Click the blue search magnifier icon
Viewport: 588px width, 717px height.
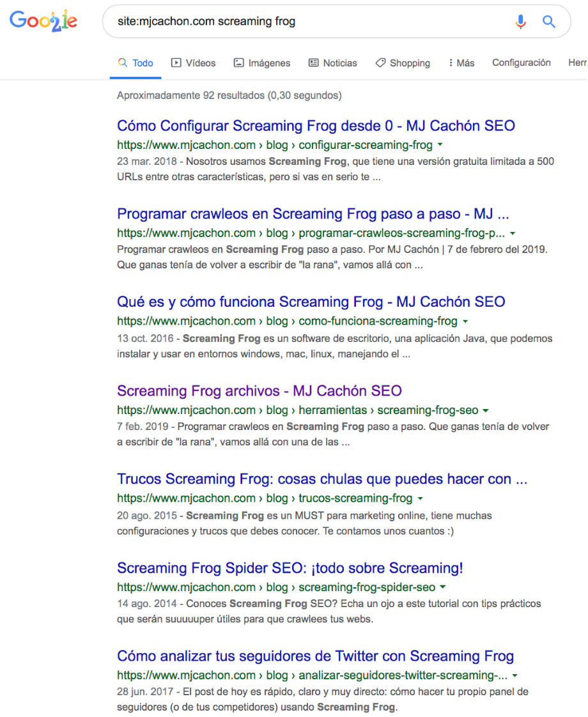(548, 22)
